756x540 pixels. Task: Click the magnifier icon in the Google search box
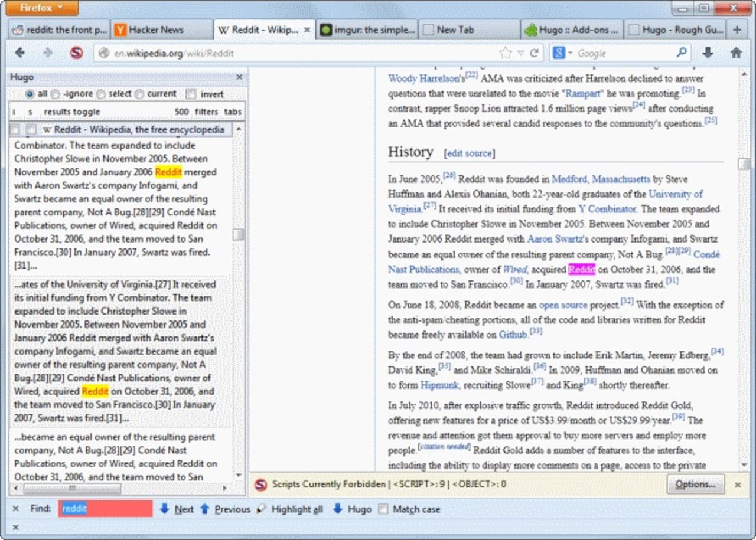680,52
